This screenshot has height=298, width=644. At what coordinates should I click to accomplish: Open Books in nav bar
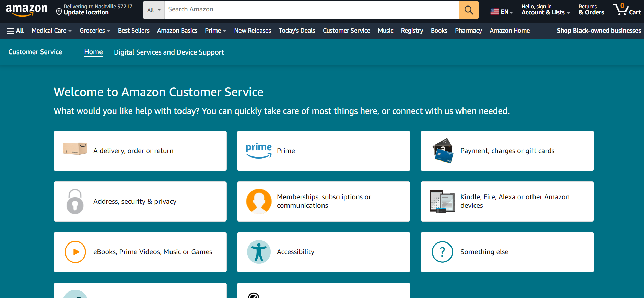tap(439, 31)
